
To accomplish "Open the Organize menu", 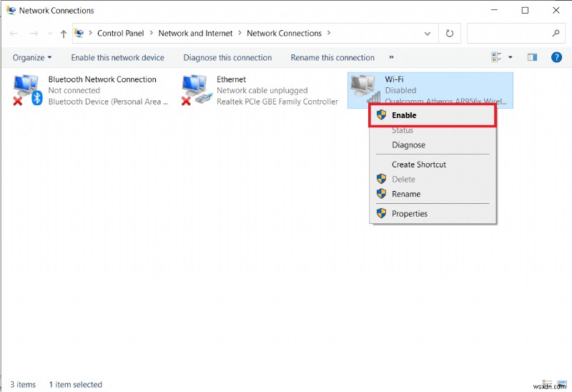I will (32, 58).
